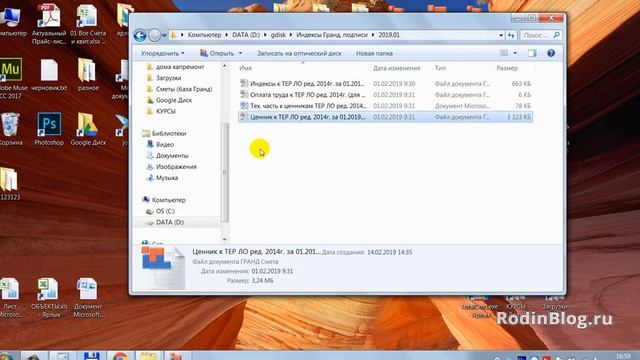Sort by the Размер column header
The image size is (640, 360).
point(507,68)
